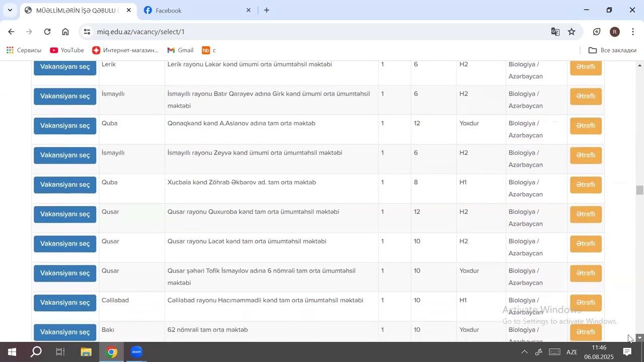Open Ətraflı details for Xucbala school
The height and width of the screenshot is (362, 644).
point(586,185)
